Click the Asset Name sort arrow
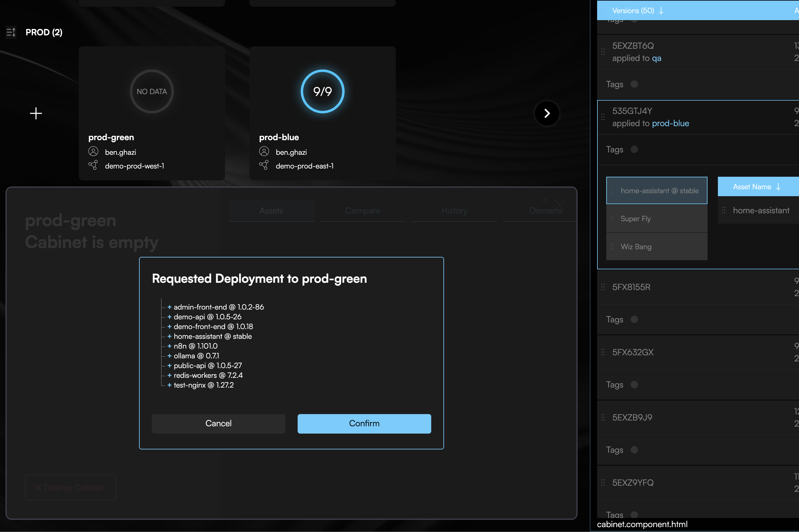The height and width of the screenshot is (532, 799). 778,186
